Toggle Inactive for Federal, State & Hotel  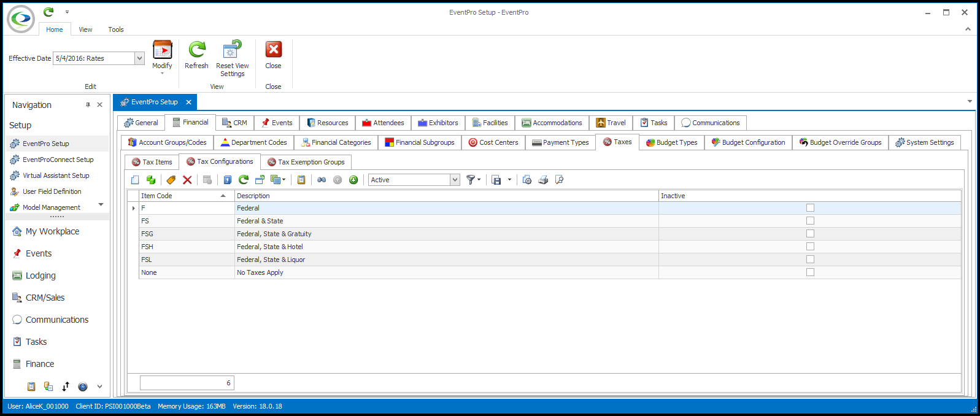pyautogui.click(x=810, y=247)
